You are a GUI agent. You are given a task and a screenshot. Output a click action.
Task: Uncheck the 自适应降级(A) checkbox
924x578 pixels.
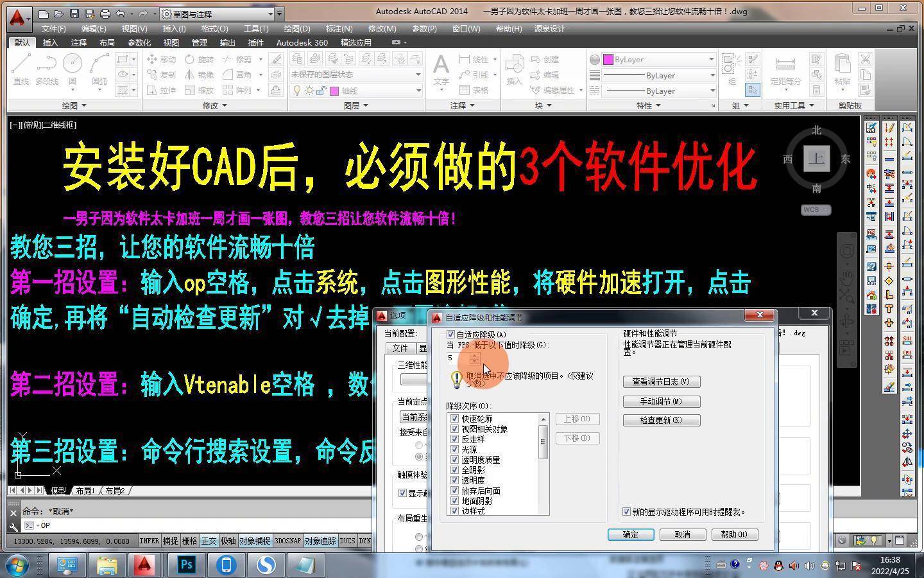450,335
